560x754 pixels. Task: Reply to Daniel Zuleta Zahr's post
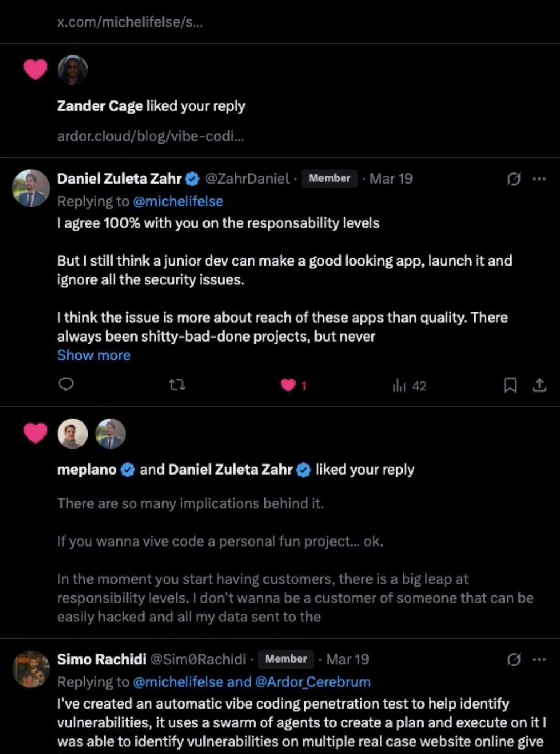(x=66, y=385)
